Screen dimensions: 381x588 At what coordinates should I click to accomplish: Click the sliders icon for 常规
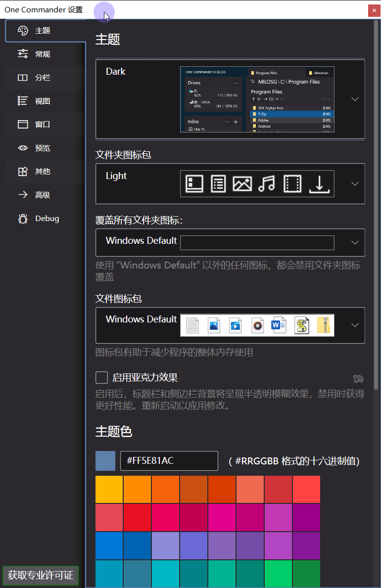pos(23,54)
